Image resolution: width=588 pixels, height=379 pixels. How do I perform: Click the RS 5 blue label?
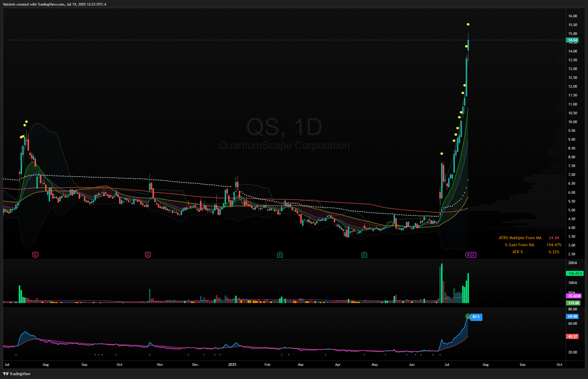pos(476,317)
